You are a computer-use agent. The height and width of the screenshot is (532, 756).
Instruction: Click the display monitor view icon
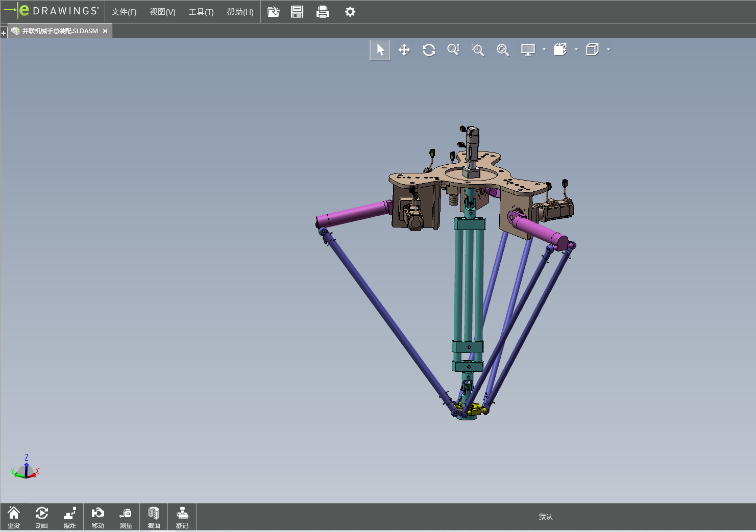pos(528,50)
